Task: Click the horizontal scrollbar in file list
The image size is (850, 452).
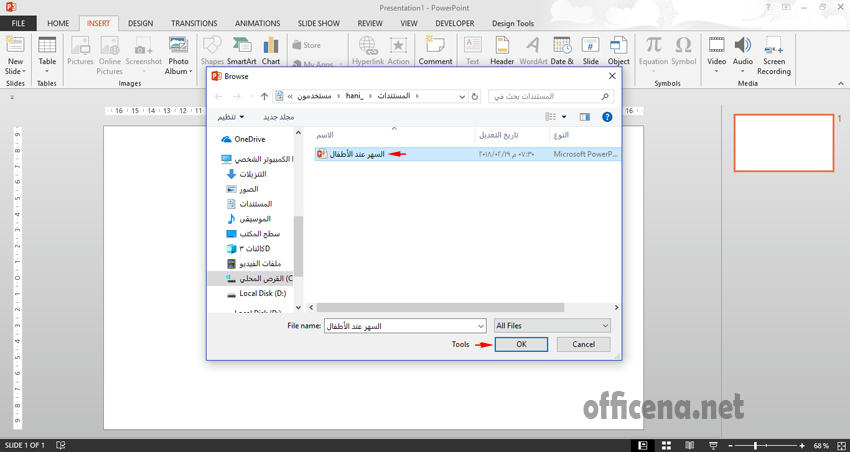Action: pos(440,307)
